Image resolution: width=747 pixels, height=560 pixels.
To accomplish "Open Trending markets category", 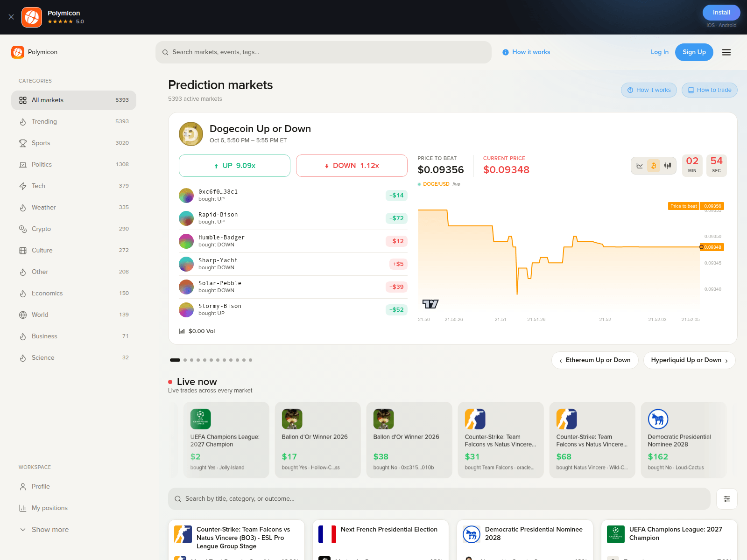I will point(74,121).
